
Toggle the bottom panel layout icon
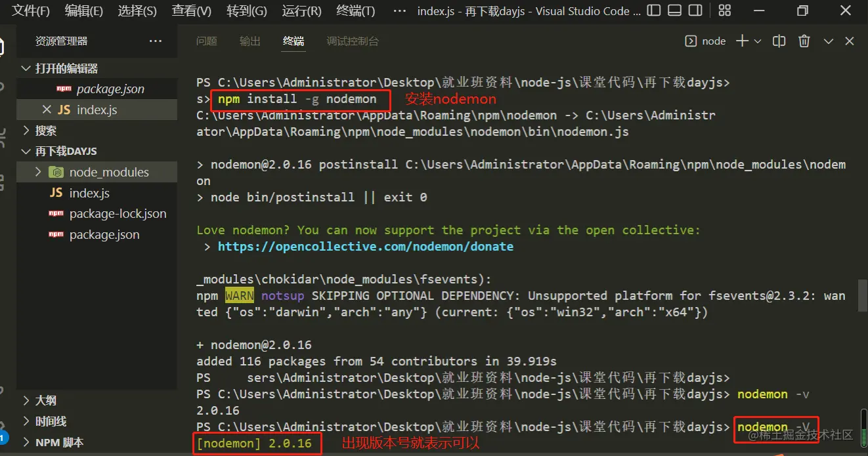[x=674, y=10]
